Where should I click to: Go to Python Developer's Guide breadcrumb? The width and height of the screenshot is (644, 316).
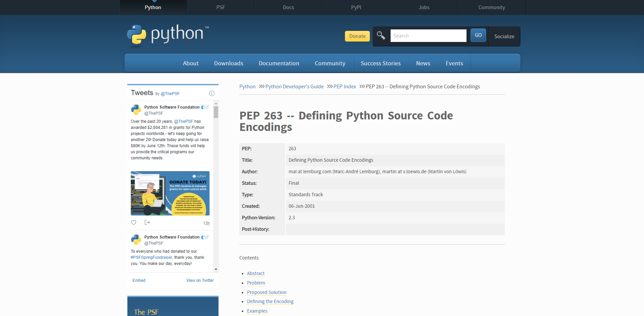click(294, 87)
